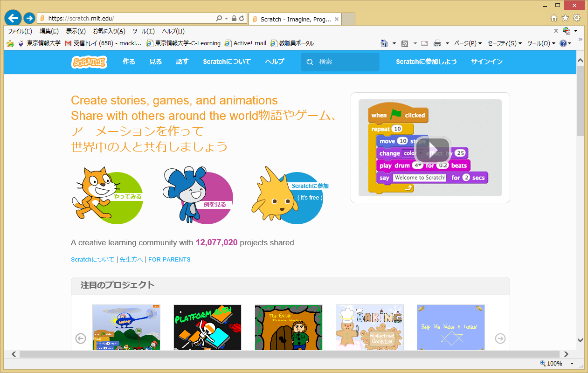Image resolution: width=588 pixels, height=373 pixels.
Task: Open the 受信トレイ (658) Gmail bookmark
Action: coord(103,43)
